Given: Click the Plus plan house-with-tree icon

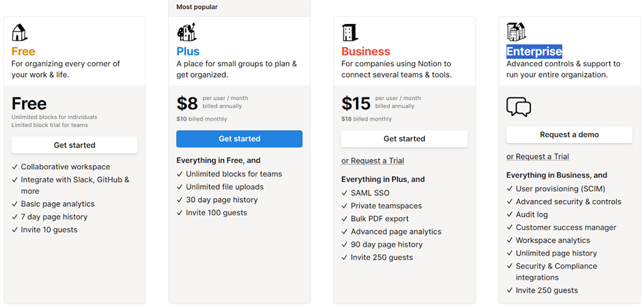Looking at the screenshot, I should click(186, 32).
